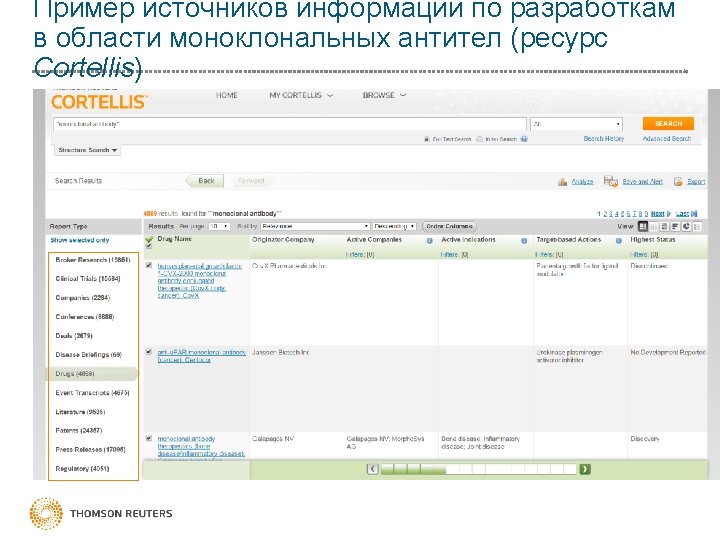The width and height of the screenshot is (720, 540).
Task: Click the Next page arrow icon
Action: coord(669,214)
